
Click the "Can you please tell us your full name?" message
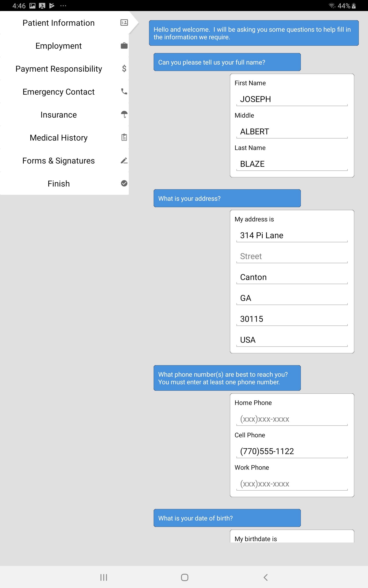point(227,62)
